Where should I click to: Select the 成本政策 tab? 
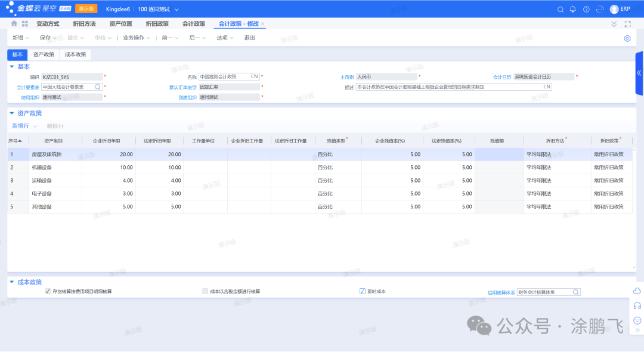pos(75,54)
